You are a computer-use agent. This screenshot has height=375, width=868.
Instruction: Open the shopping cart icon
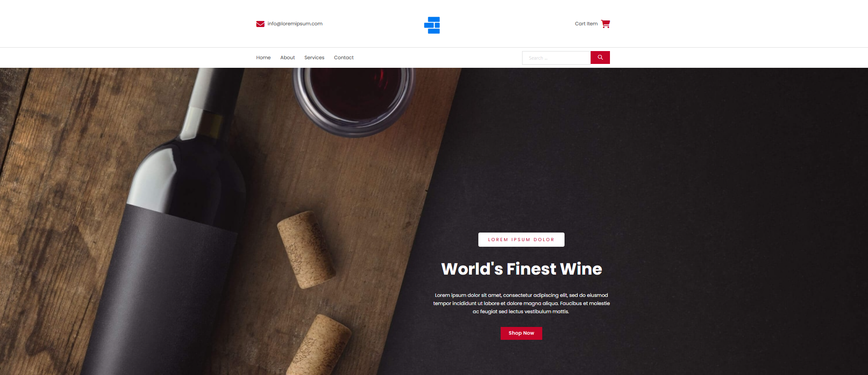pos(605,24)
